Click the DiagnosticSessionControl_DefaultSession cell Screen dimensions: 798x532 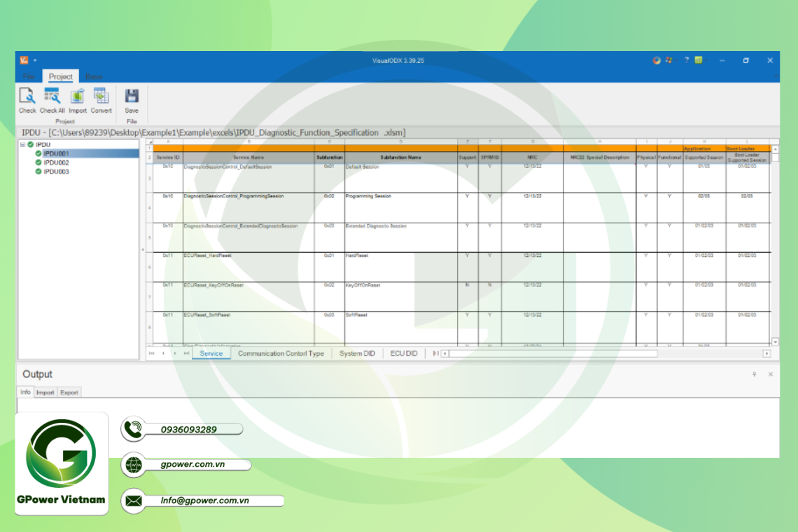[x=248, y=178]
